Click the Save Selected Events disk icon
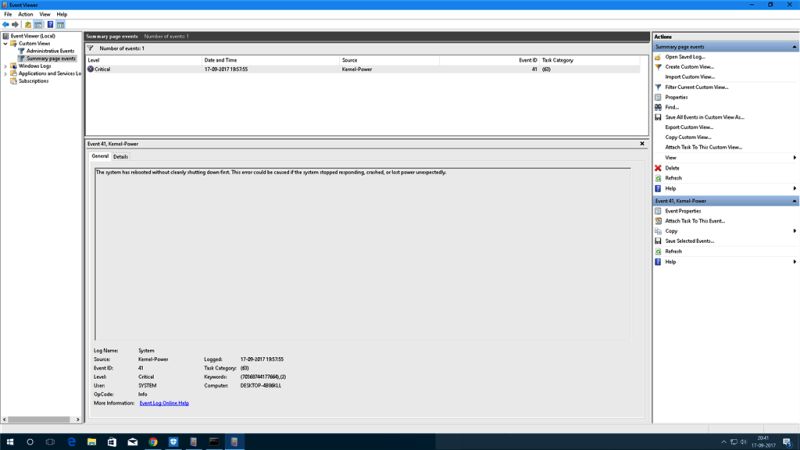Screen dimensions: 800x450 click(658, 241)
